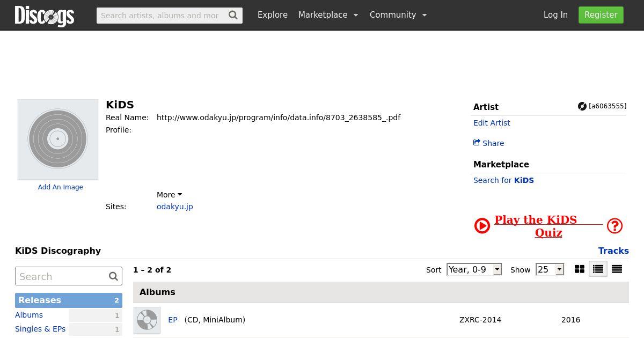Click the red play circle quiz icon
Image resolution: width=644 pixels, height=338 pixels.
(482, 226)
